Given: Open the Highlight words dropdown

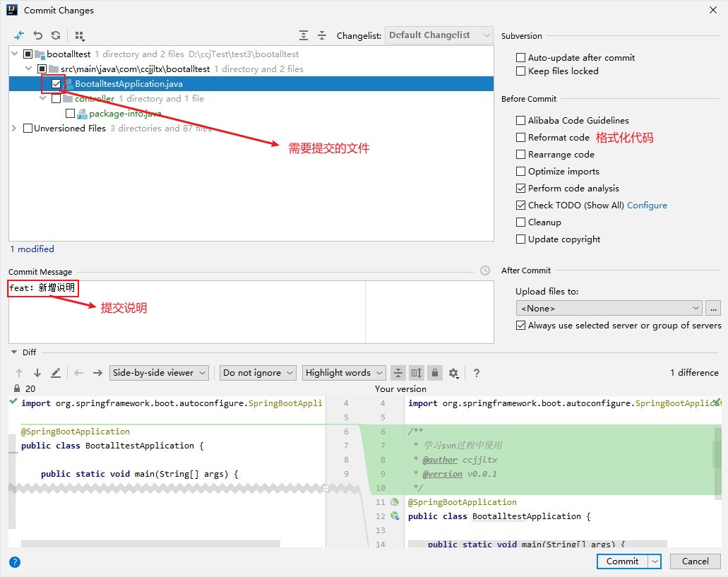Looking at the screenshot, I should pos(345,373).
